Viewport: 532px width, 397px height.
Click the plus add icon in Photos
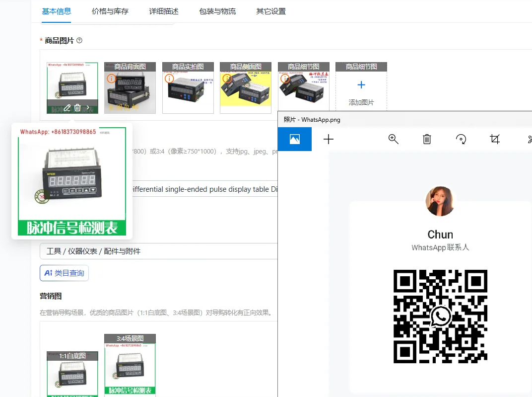[x=329, y=139]
